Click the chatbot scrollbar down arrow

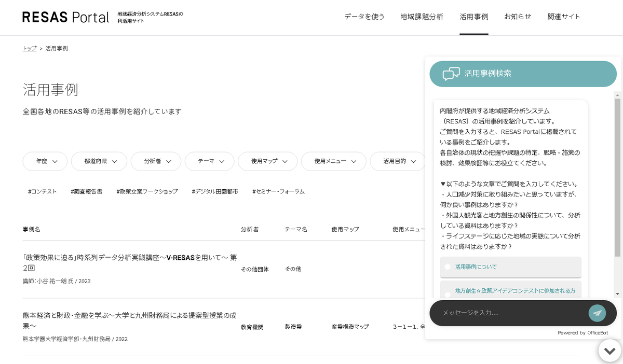pos(617,294)
